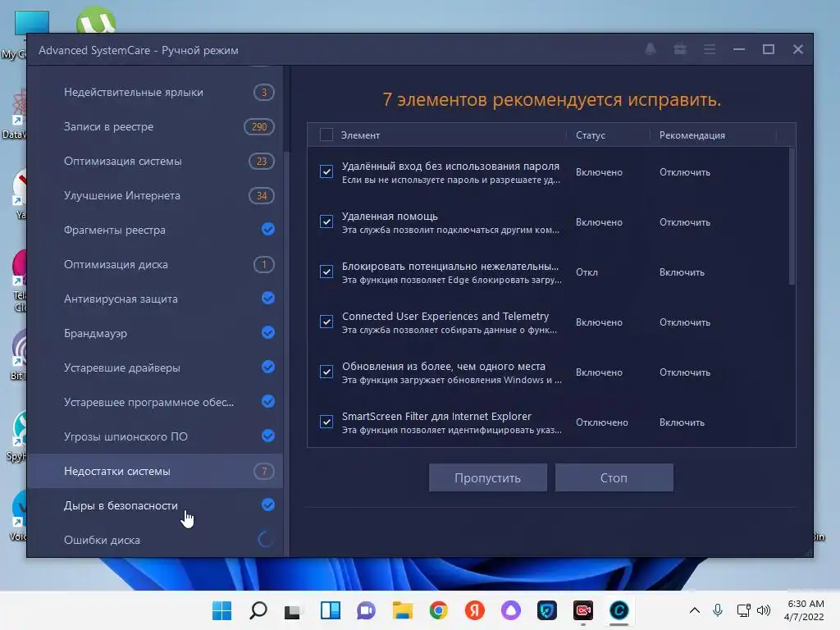Screen dimensions: 840x630
Task: Click the blue checkmark beside Устаревшие драйверы
Action: point(268,367)
